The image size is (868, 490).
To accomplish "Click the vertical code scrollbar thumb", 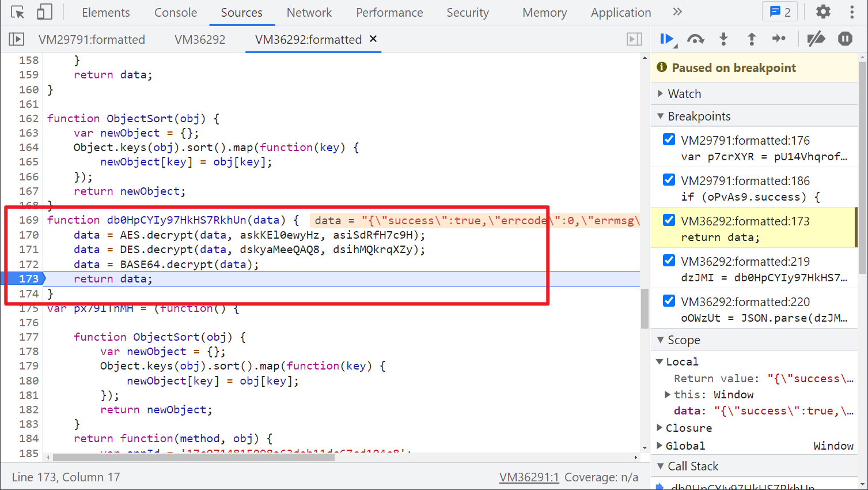I will (645, 308).
